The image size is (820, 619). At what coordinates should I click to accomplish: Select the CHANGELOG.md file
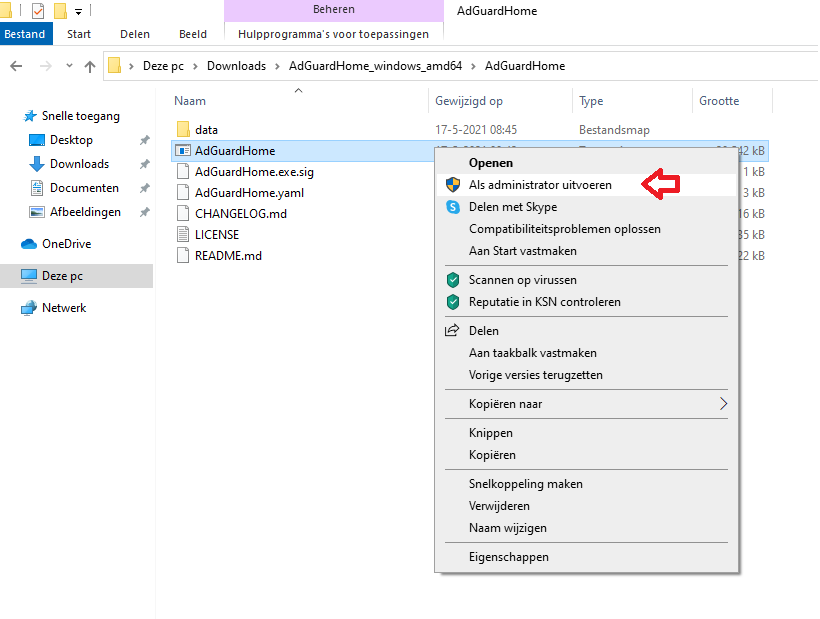[x=241, y=214]
